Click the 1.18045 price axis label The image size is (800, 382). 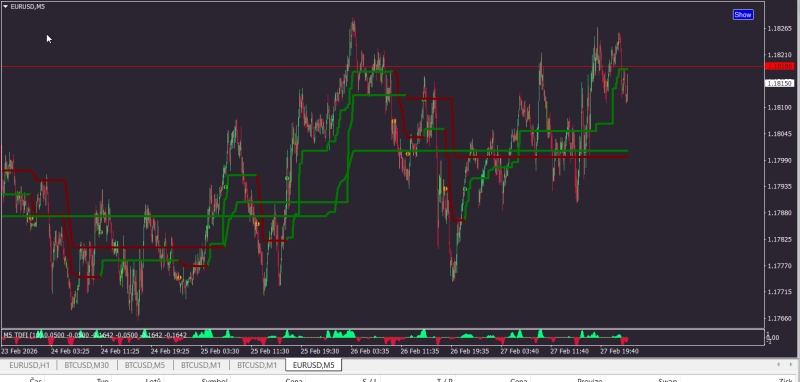(780, 134)
